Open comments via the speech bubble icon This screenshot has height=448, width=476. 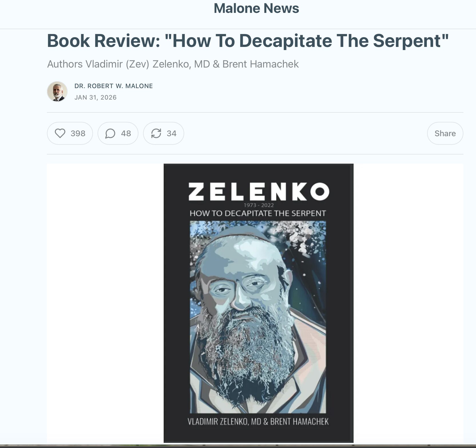110,133
